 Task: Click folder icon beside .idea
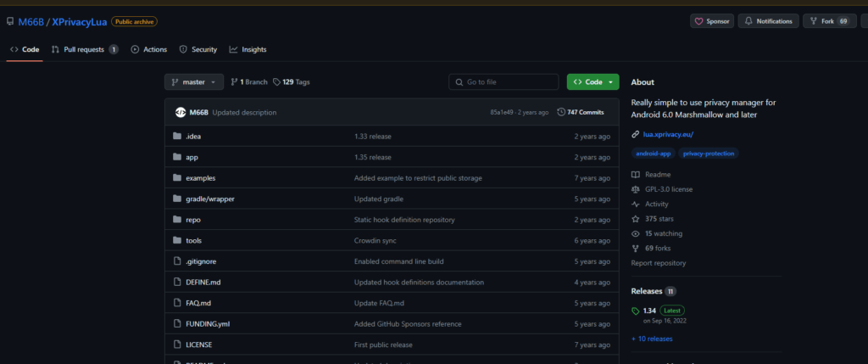[177, 137]
